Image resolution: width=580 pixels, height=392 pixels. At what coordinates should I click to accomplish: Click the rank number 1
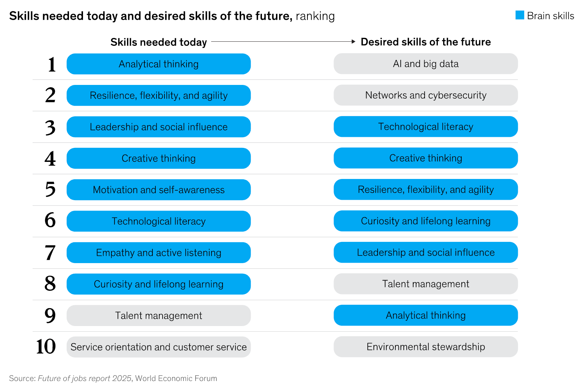tap(52, 64)
